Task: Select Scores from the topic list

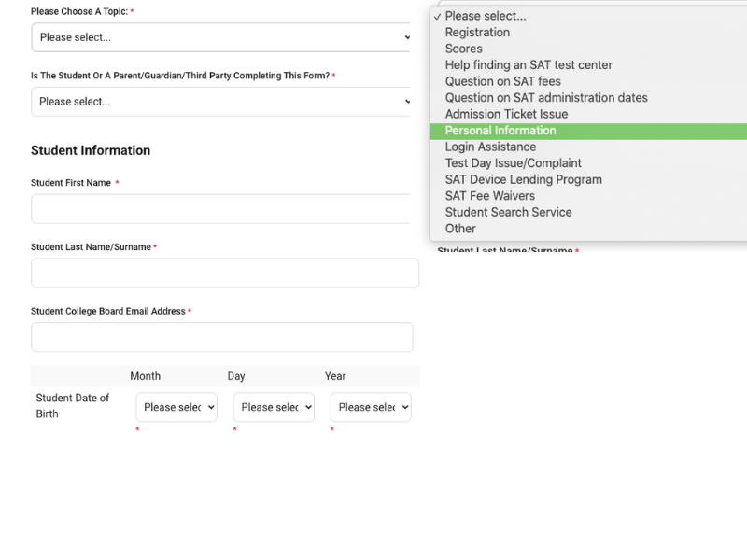Action: point(588,49)
